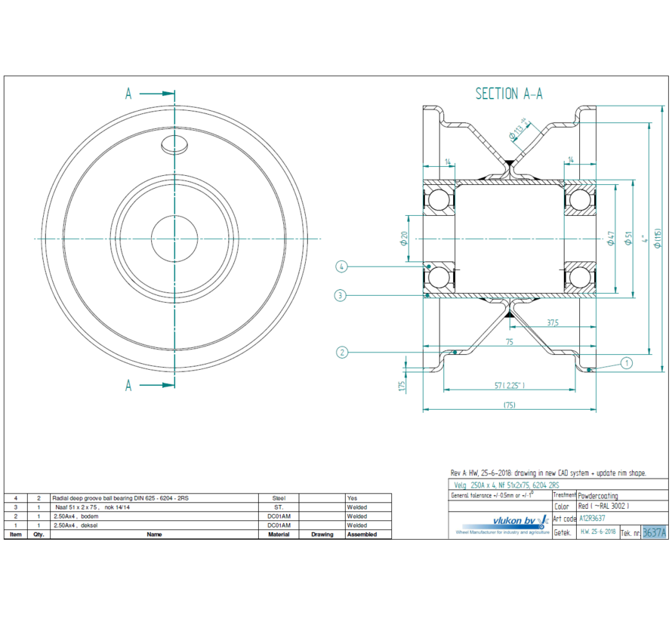Select the Red (~RAL 3002) color value
The width and height of the screenshot is (672, 619).
(x=604, y=506)
